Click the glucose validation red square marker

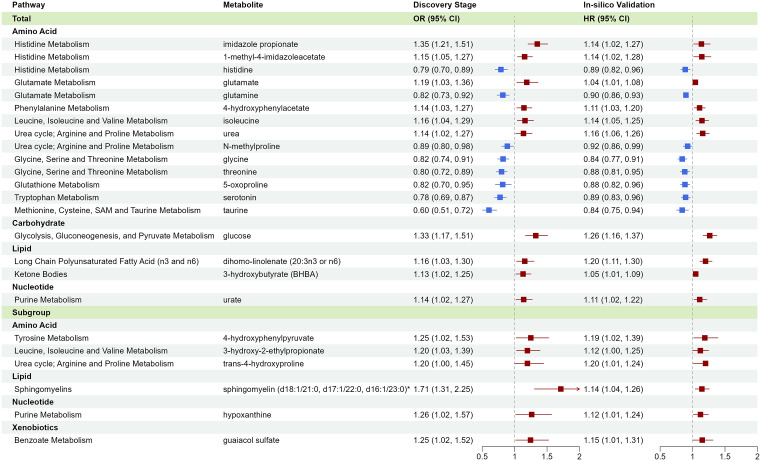[710, 236]
